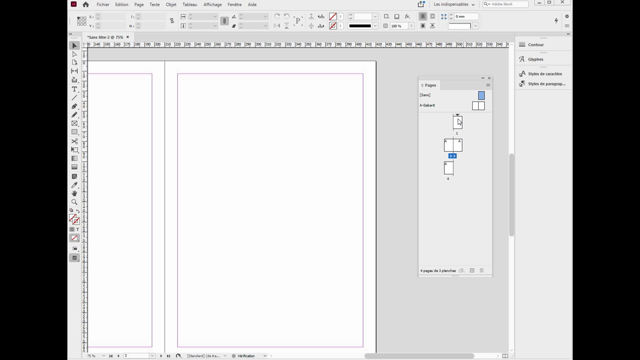Select the Line tool

(74, 98)
